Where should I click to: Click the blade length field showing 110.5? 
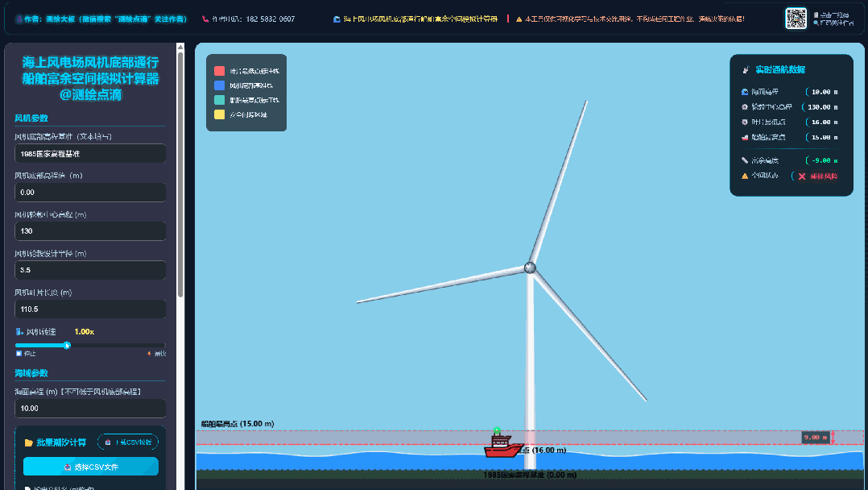click(90, 309)
